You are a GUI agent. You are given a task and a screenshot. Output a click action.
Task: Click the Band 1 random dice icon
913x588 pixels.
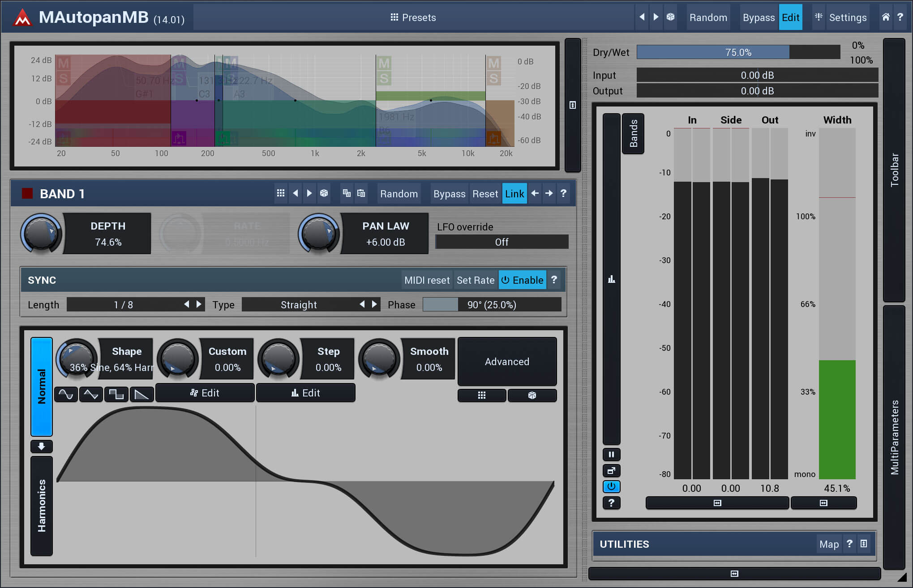(x=324, y=193)
